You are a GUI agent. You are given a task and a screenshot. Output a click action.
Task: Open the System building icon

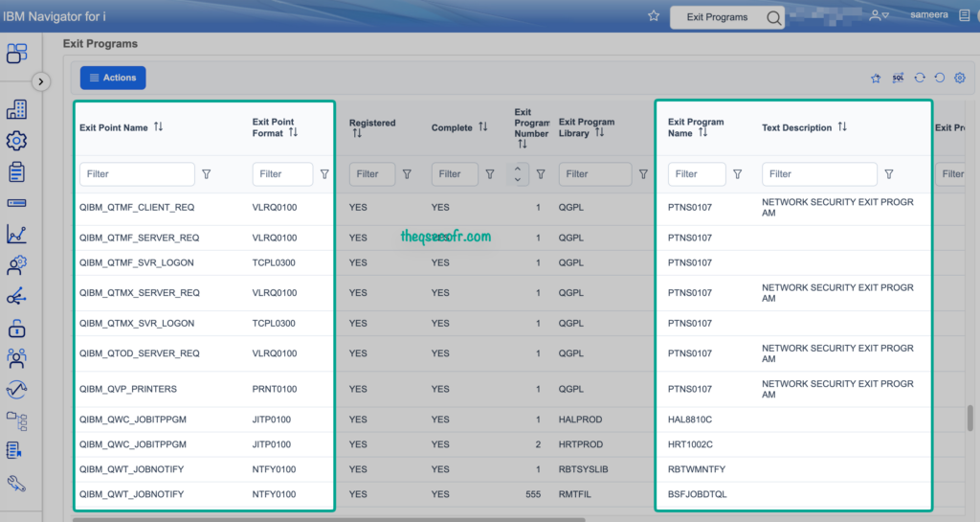coord(17,109)
